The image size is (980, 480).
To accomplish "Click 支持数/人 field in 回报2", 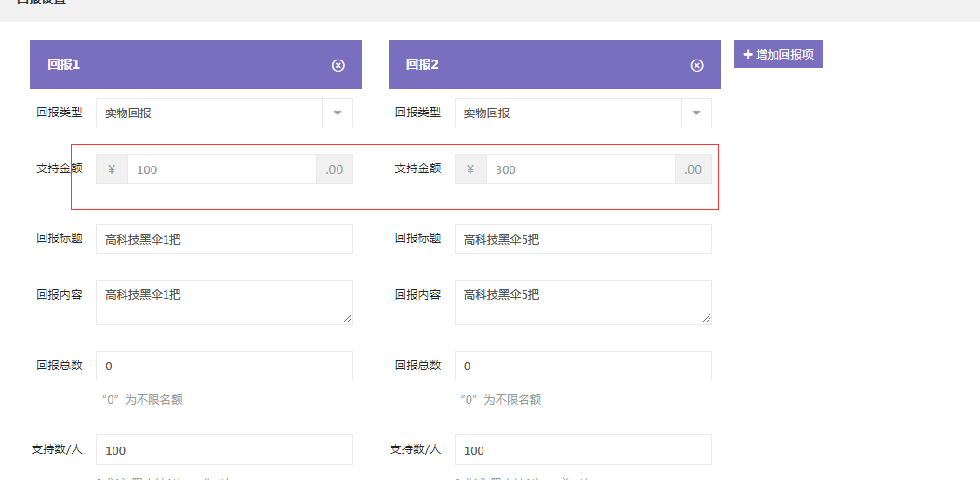I will tap(583, 450).
